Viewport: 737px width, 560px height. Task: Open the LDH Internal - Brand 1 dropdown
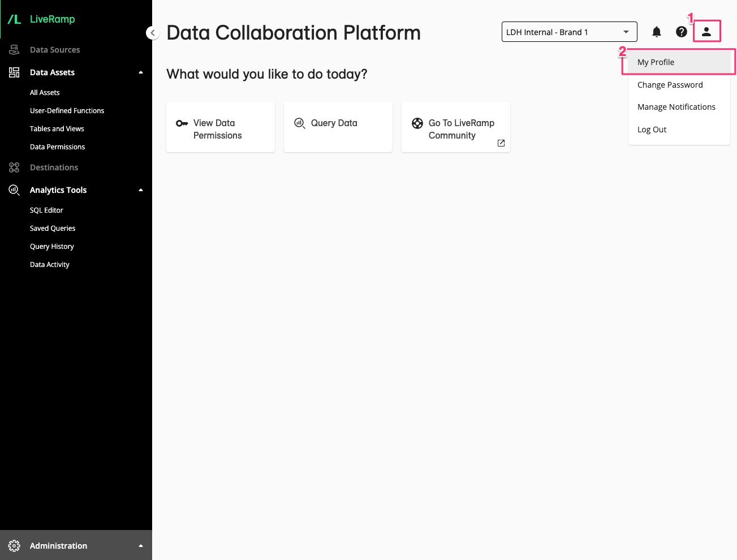(x=570, y=32)
